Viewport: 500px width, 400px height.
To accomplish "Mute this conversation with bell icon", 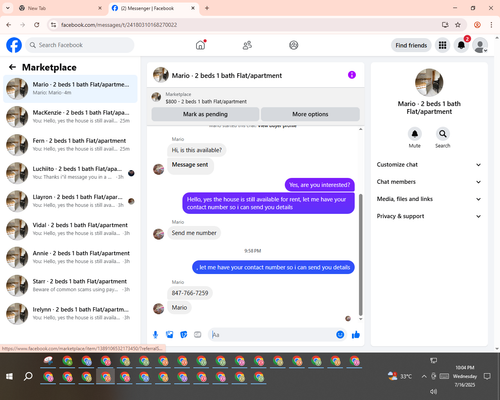I will pos(415,134).
